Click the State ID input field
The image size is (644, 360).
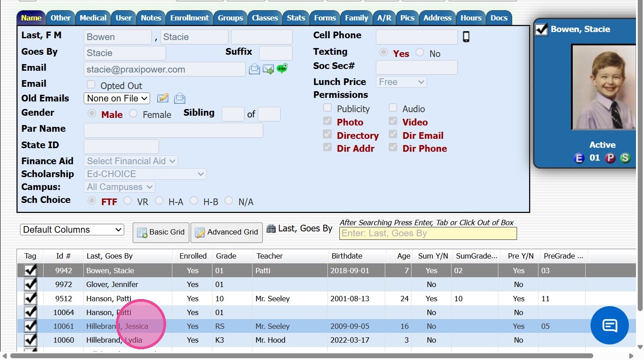121,146
